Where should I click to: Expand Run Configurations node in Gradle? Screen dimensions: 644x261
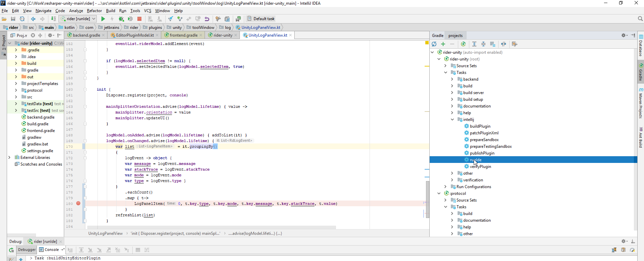[445, 187]
